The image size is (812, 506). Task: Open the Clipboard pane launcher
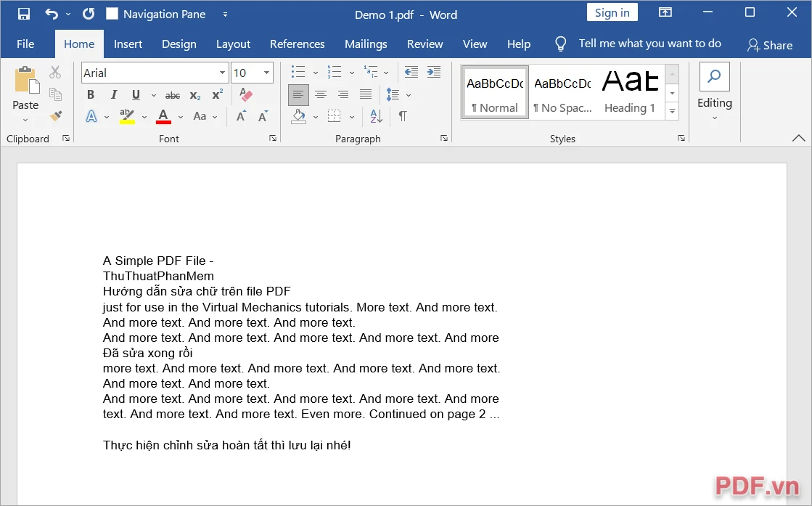(66, 138)
